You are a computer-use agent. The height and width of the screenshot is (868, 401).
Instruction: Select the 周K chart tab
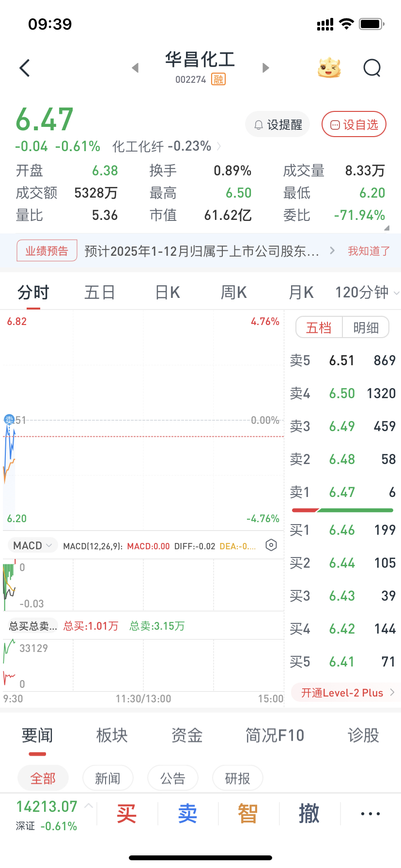[234, 293]
